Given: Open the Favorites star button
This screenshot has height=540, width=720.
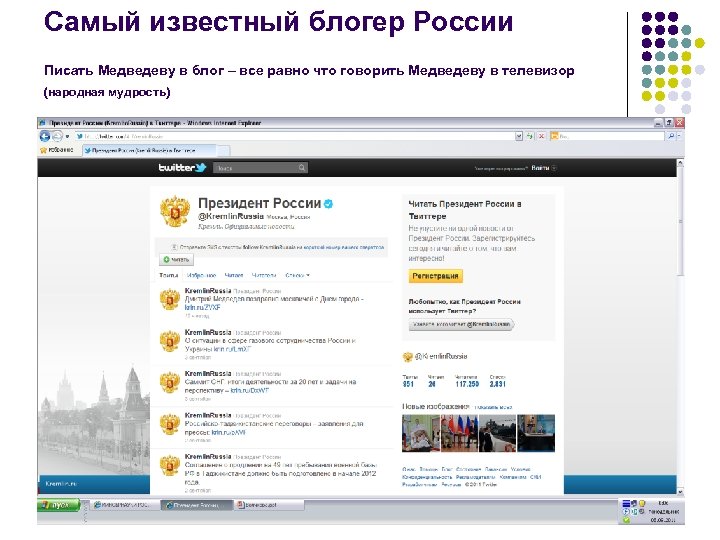Looking at the screenshot, I should click(x=57, y=150).
